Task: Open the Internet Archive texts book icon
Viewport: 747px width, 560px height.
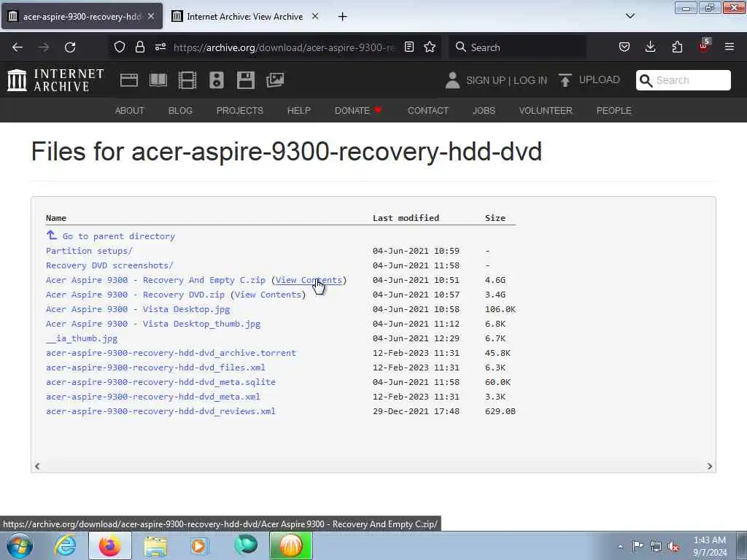Action: [x=158, y=80]
